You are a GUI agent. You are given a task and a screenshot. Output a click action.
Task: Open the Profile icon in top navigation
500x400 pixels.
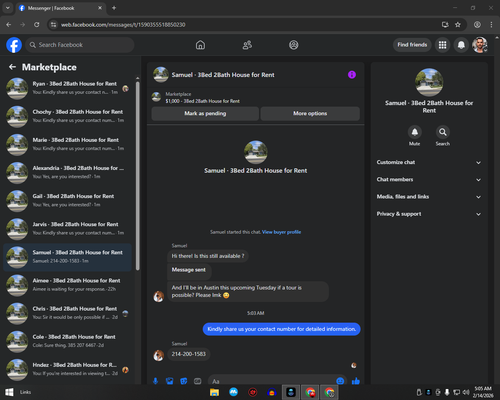coord(294,45)
